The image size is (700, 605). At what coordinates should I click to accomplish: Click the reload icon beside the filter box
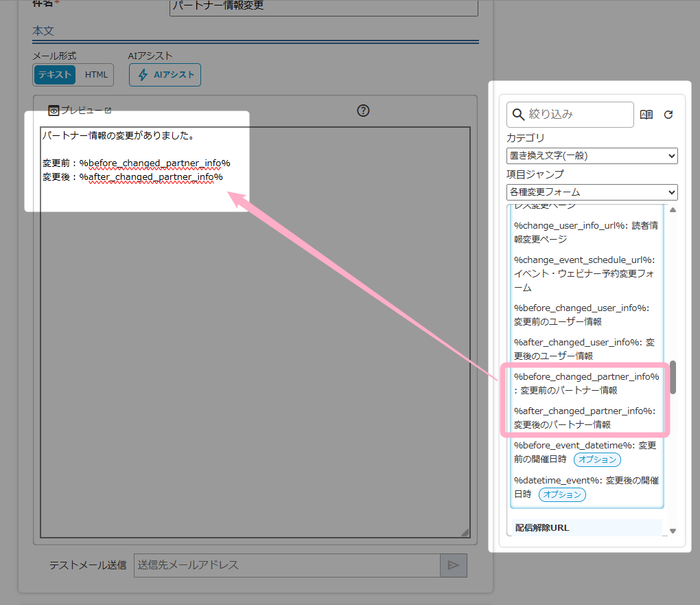click(x=668, y=115)
